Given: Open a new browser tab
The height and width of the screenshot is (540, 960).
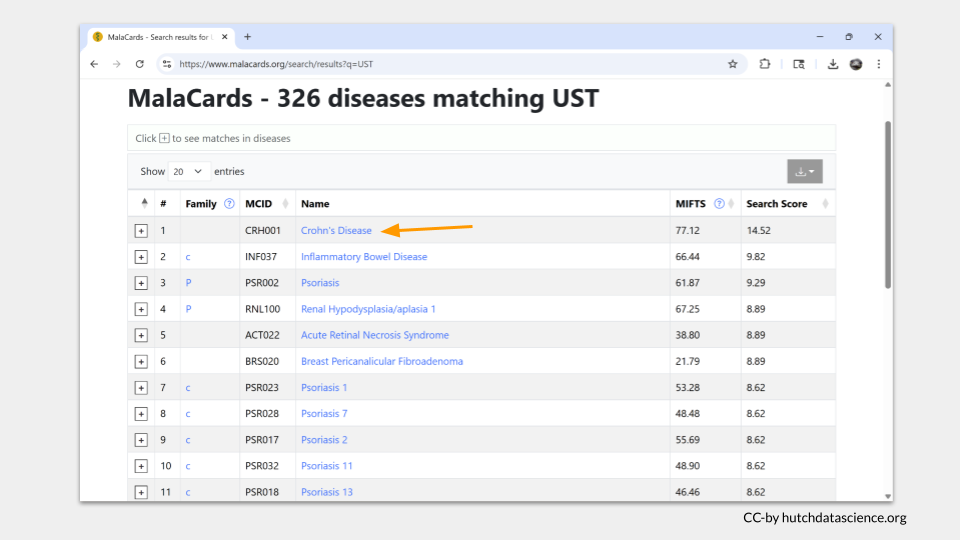Looking at the screenshot, I should pos(247,37).
